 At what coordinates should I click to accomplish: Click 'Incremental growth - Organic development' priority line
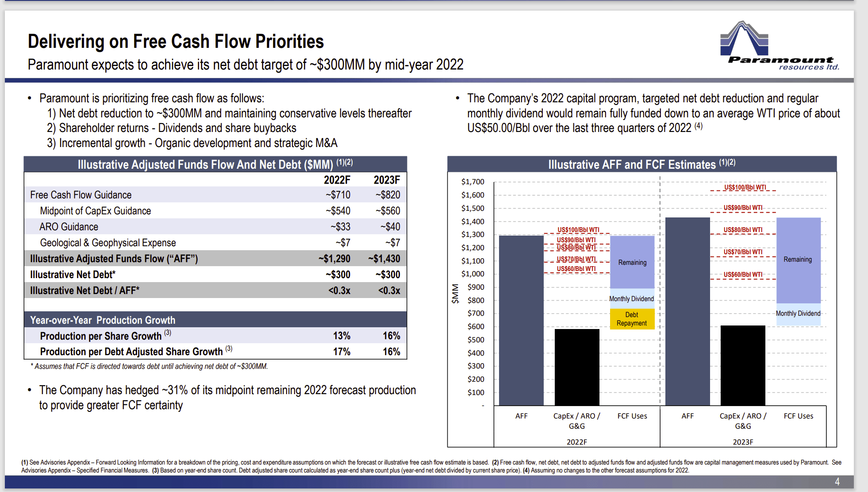[192, 143]
